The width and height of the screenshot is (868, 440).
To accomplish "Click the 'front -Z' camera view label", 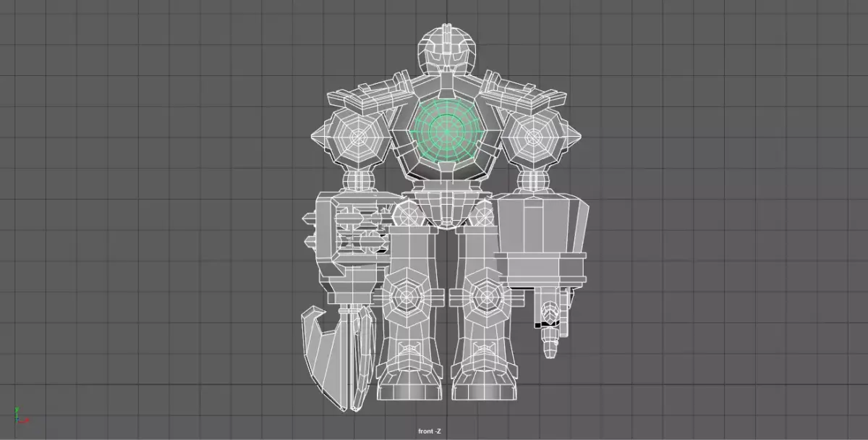I will (429, 432).
